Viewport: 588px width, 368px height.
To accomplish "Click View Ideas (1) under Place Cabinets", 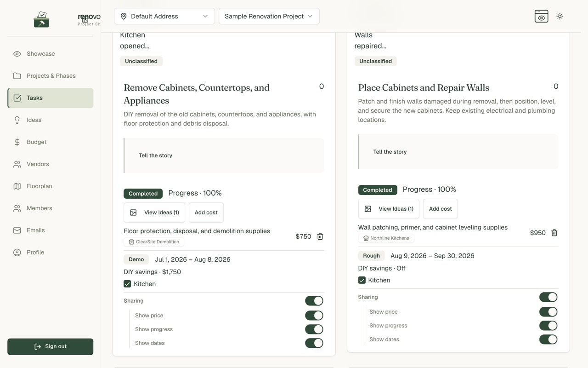I will [389, 209].
